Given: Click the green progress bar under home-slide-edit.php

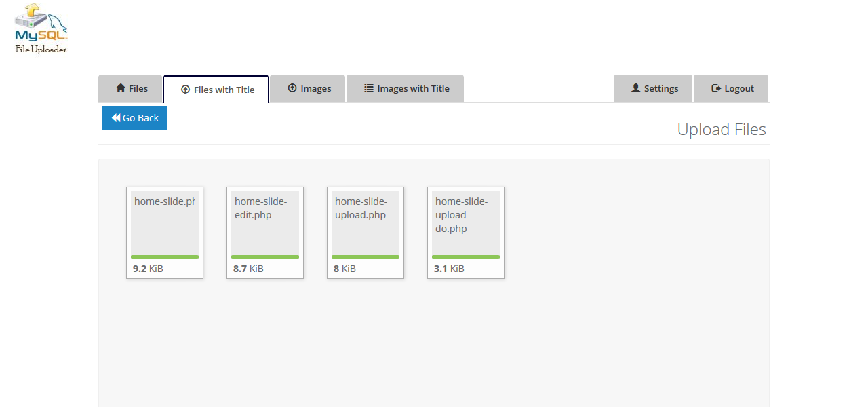Looking at the screenshot, I should point(264,256).
